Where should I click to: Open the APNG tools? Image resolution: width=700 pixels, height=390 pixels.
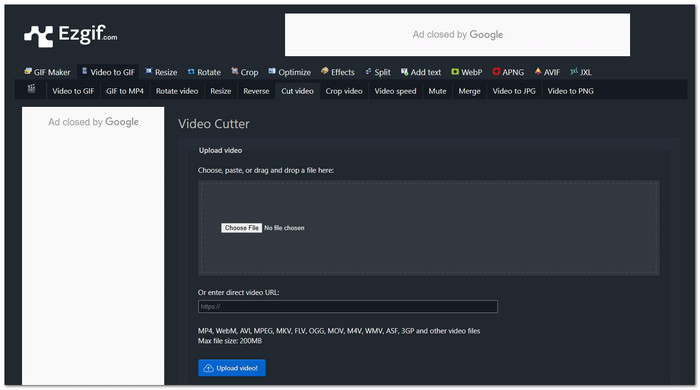(x=508, y=72)
